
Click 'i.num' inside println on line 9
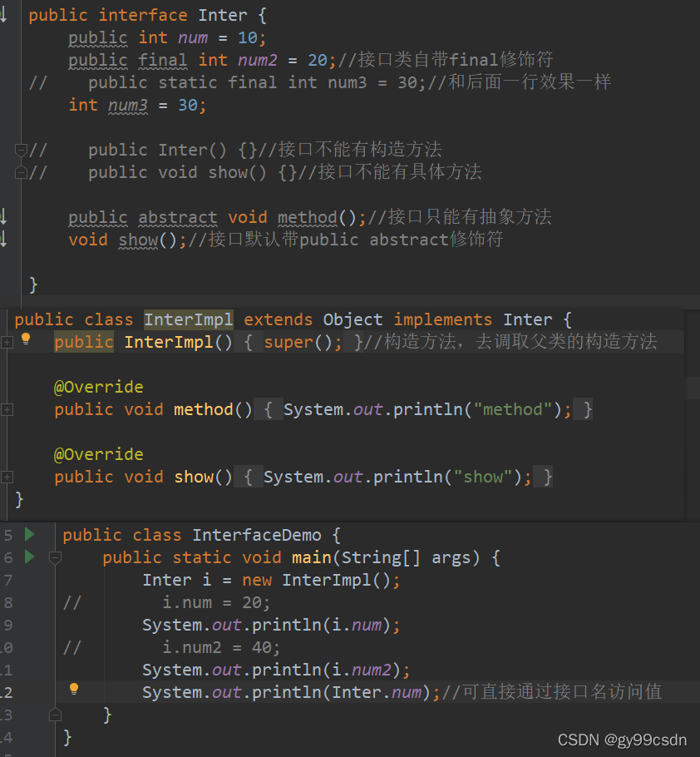pos(357,625)
